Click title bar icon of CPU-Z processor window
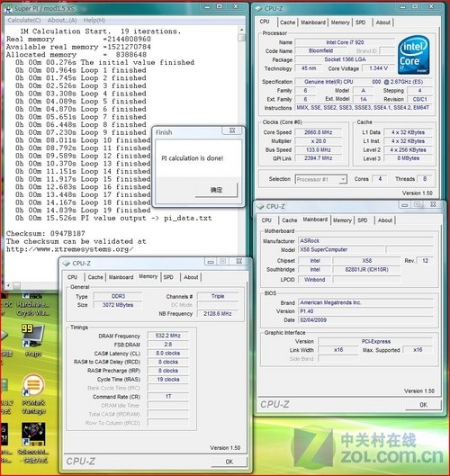Screen dimensions: 450x476 pos(258,8)
